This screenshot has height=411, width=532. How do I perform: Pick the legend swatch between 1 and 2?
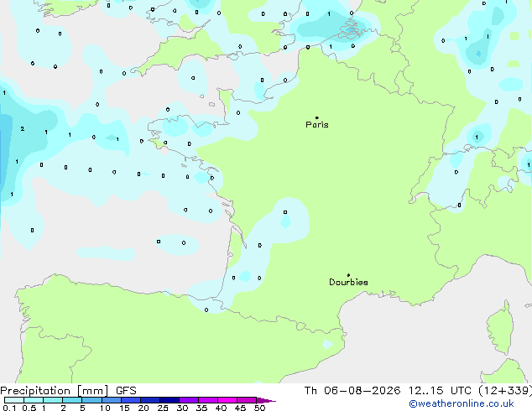click(53, 400)
